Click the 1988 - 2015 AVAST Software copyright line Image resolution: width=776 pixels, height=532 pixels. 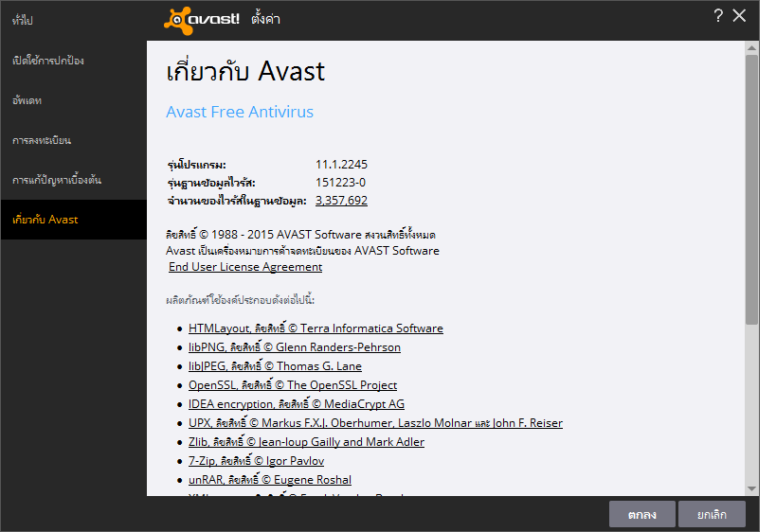(x=300, y=235)
